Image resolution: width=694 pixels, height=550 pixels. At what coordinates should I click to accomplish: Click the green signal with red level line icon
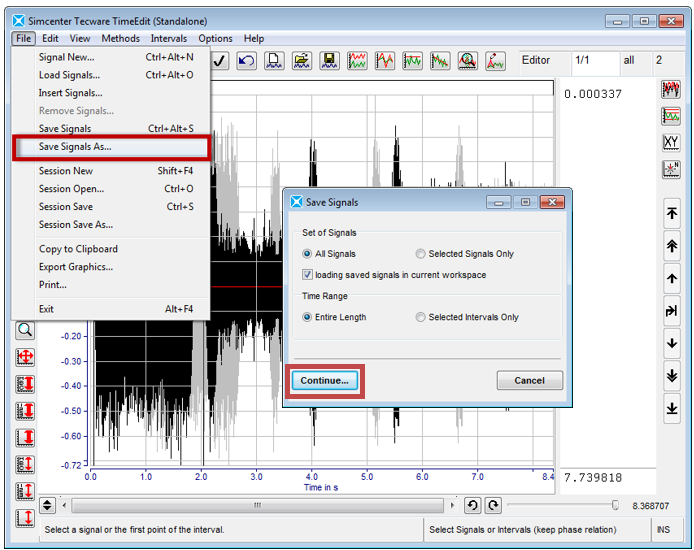413,61
